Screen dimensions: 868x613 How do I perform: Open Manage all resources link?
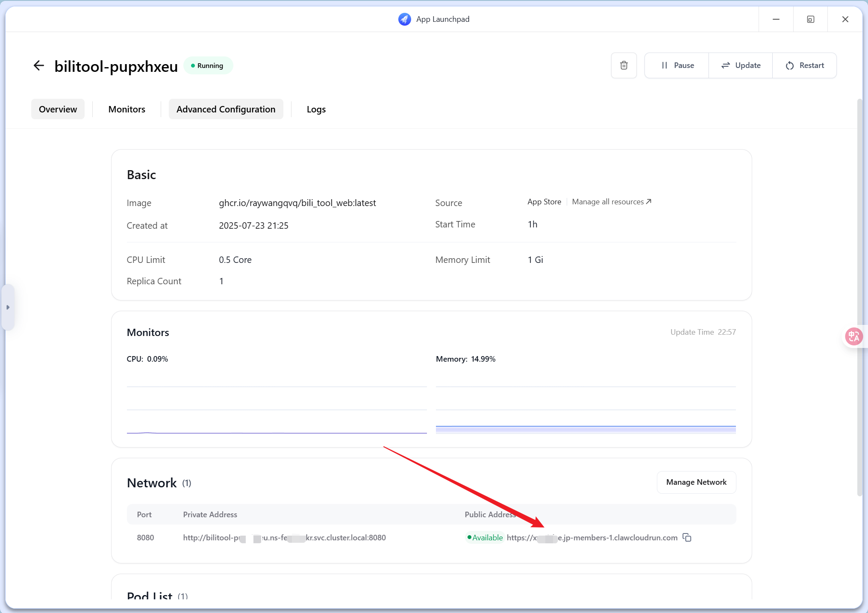click(x=607, y=202)
